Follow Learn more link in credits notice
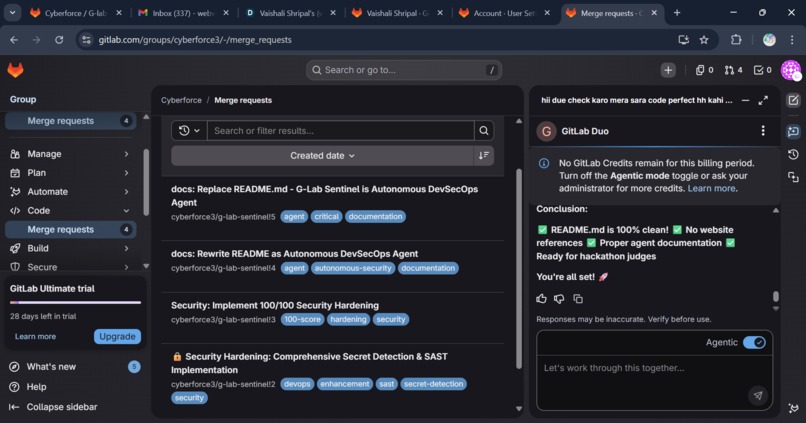Screen dimensions: 806x423 pos(711,188)
